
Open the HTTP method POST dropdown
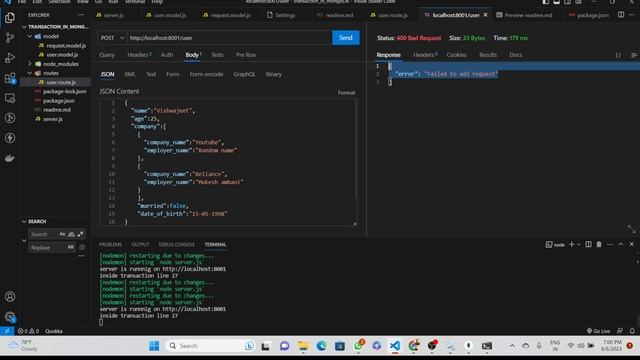click(112, 38)
